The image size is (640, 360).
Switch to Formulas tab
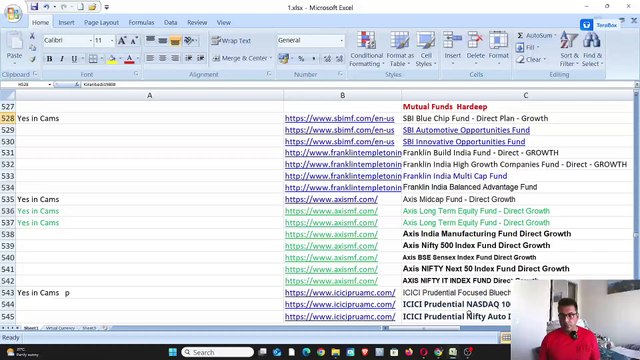pyautogui.click(x=141, y=22)
